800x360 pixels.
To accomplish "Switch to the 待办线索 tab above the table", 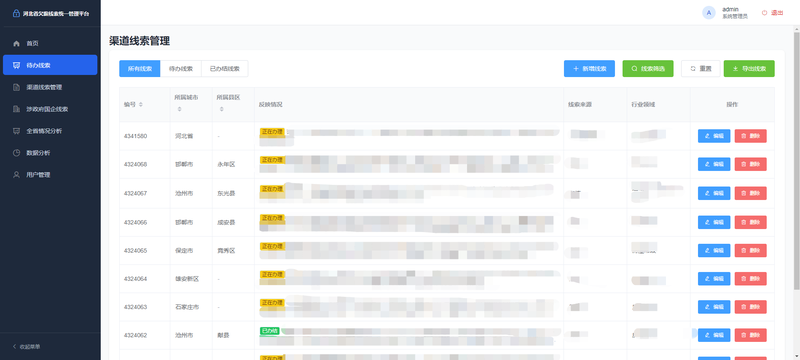I will click(x=181, y=69).
